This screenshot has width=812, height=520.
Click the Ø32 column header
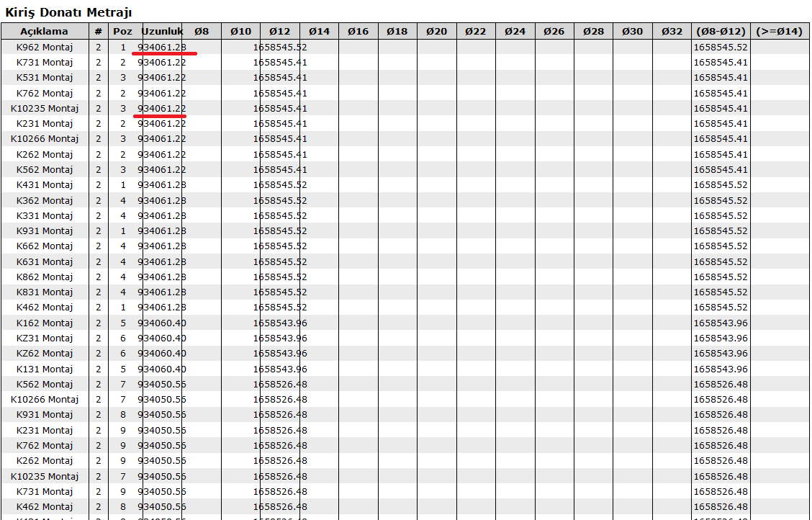point(671,32)
